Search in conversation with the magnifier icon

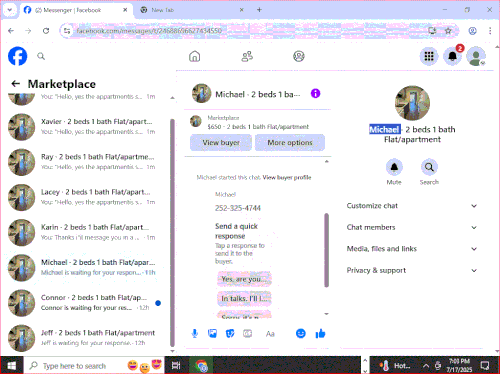(x=429, y=167)
